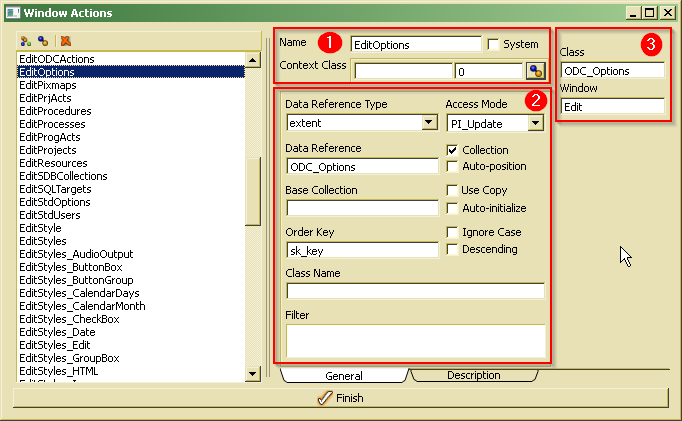Click the empty Filter text box
The height and width of the screenshot is (421, 682).
click(x=415, y=340)
